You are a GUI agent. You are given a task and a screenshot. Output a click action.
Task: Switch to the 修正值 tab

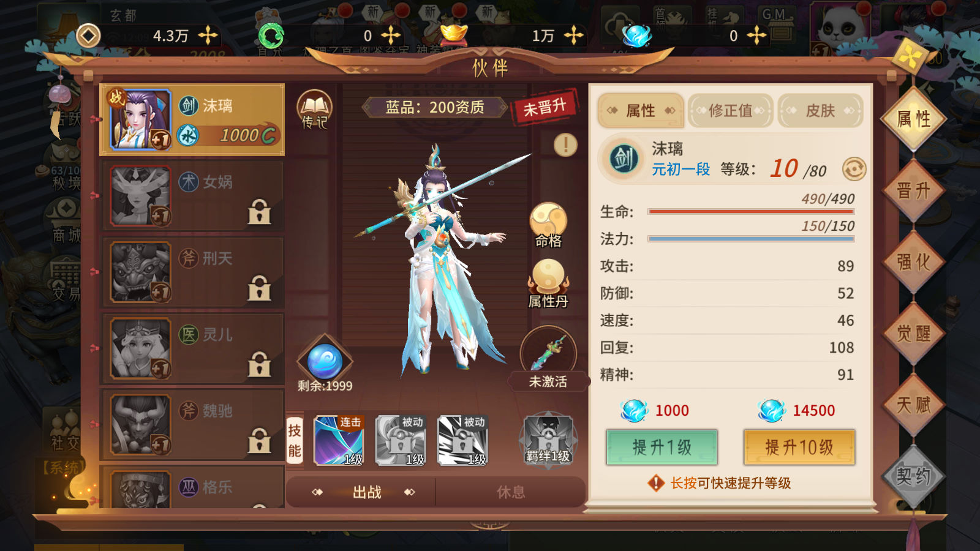(730, 111)
